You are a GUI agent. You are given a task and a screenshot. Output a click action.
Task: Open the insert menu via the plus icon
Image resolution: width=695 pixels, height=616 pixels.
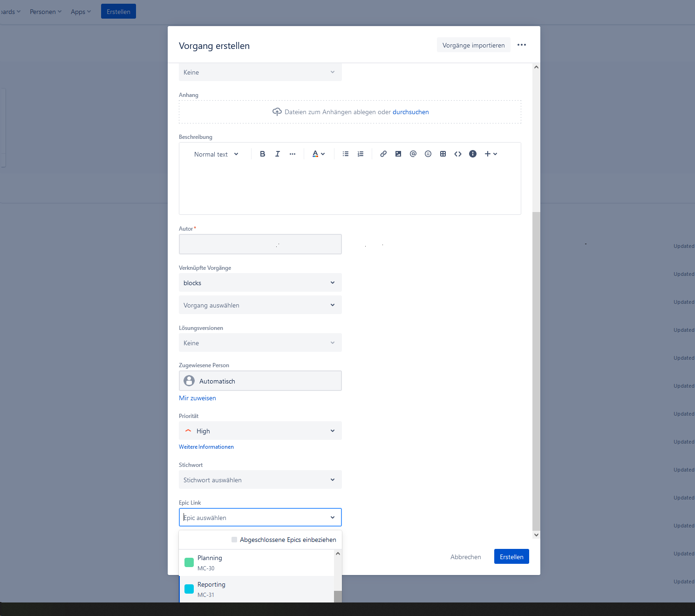click(488, 154)
